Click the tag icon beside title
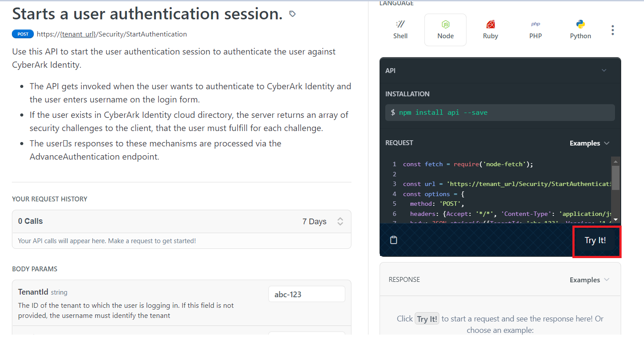This screenshot has width=644, height=350. (x=293, y=14)
